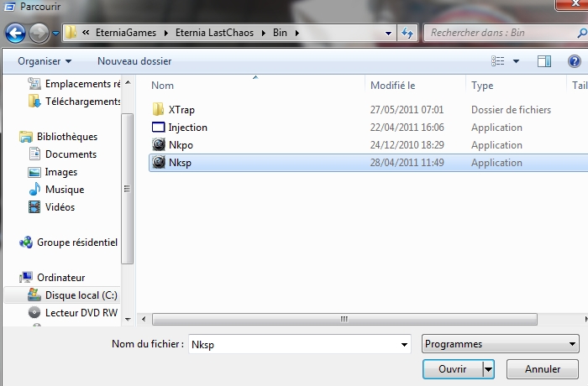Select the Injection application icon
Screen dimensions: 588x386
click(158, 128)
